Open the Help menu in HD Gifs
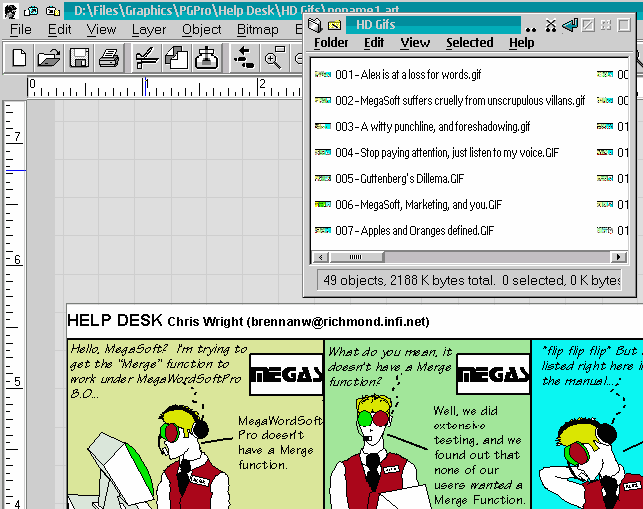 pyautogui.click(x=522, y=43)
